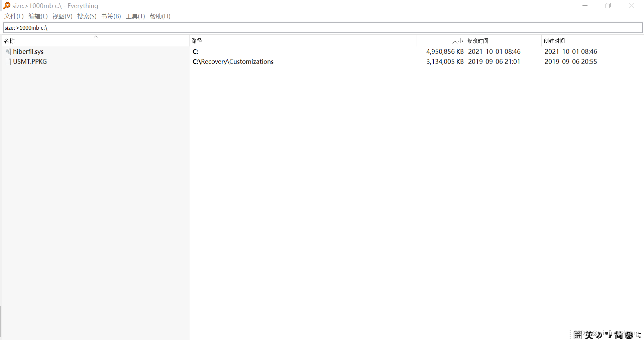Sort results by 路径 column header

coord(303,41)
